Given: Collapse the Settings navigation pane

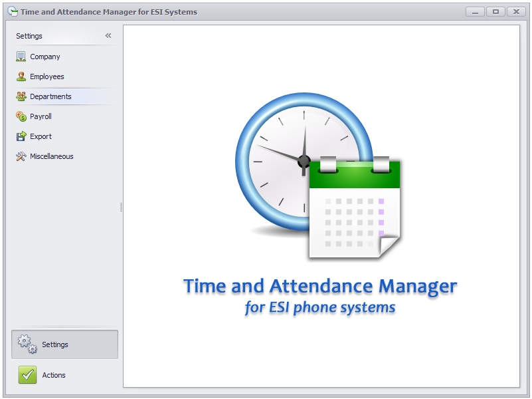Looking at the screenshot, I should (x=108, y=36).
